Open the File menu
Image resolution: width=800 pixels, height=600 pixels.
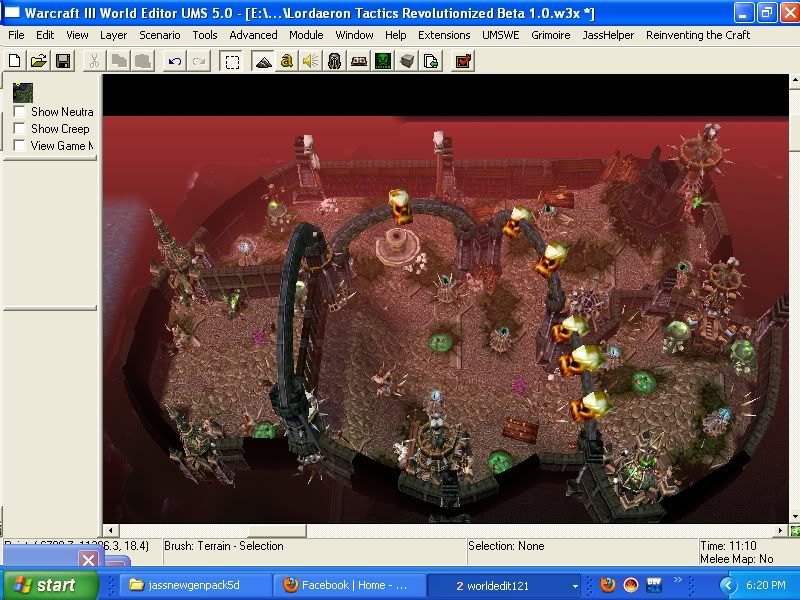click(16, 35)
